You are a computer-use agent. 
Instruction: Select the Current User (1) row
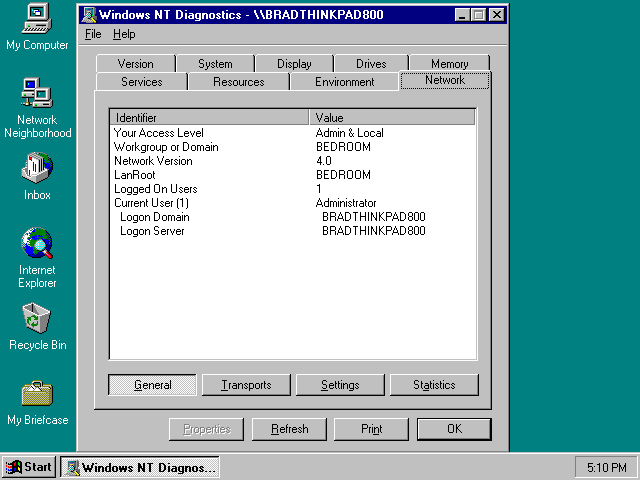tap(293, 203)
